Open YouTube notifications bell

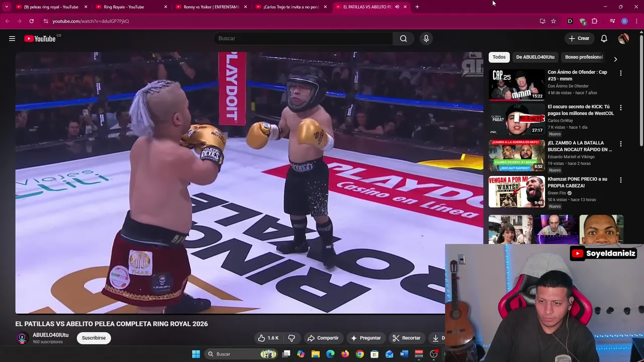pyautogui.click(x=604, y=38)
